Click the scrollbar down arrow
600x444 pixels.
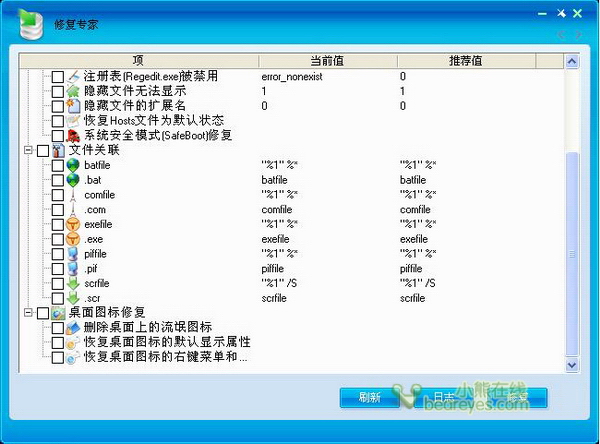[572, 365]
